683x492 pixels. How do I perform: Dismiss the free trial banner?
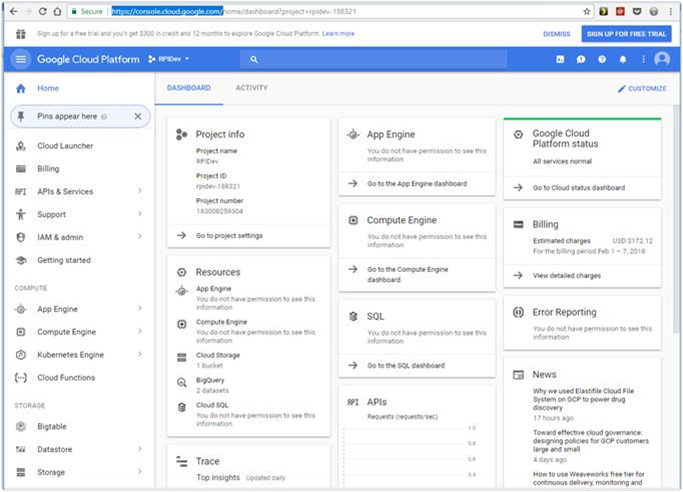(x=556, y=33)
